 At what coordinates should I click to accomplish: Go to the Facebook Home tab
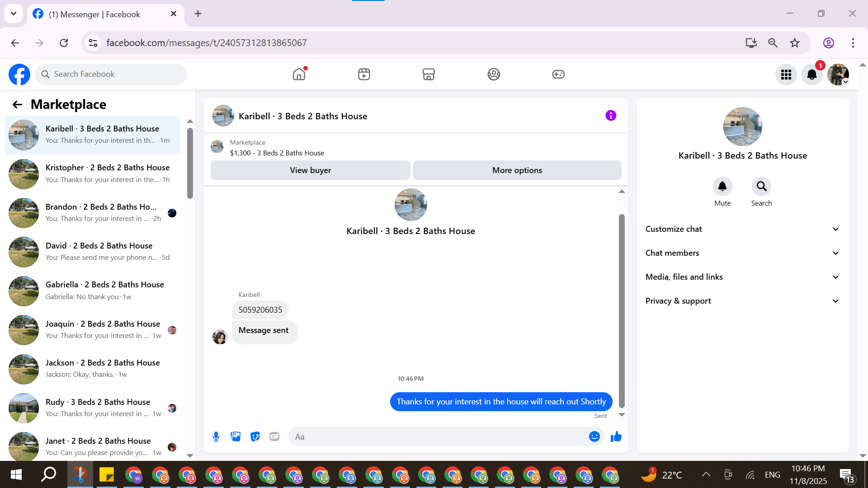tap(299, 74)
